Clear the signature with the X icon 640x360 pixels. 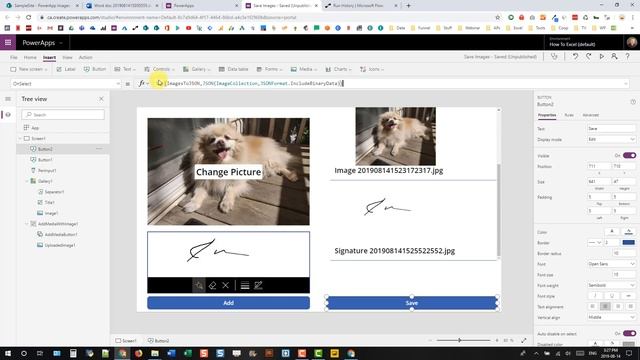pyautogui.click(x=225, y=285)
